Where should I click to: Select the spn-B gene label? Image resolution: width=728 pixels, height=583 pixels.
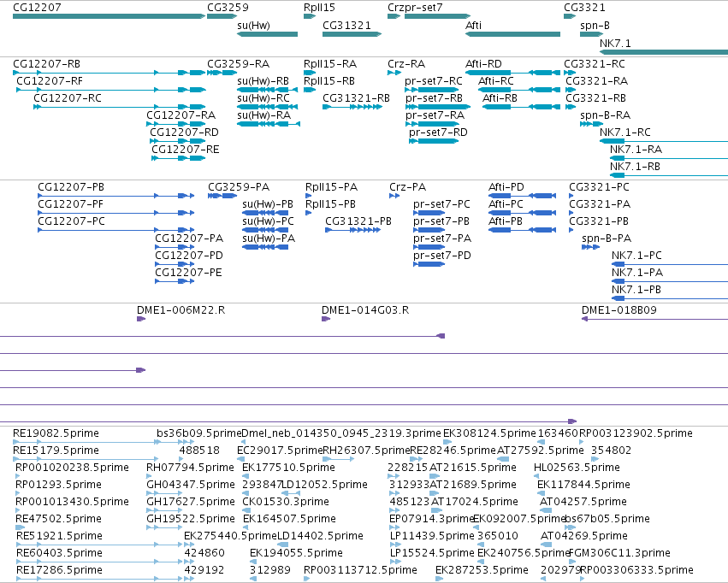coord(595,25)
